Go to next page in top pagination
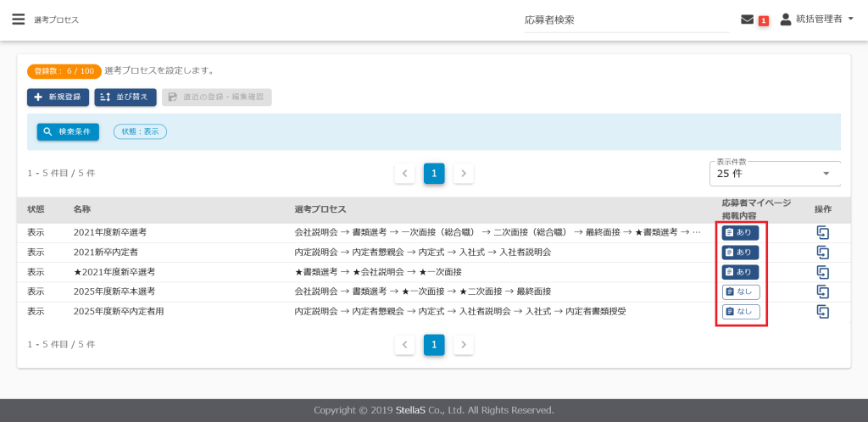Viewport: 868px width, 422px height. pyautogui.click(x=463, y=174)
